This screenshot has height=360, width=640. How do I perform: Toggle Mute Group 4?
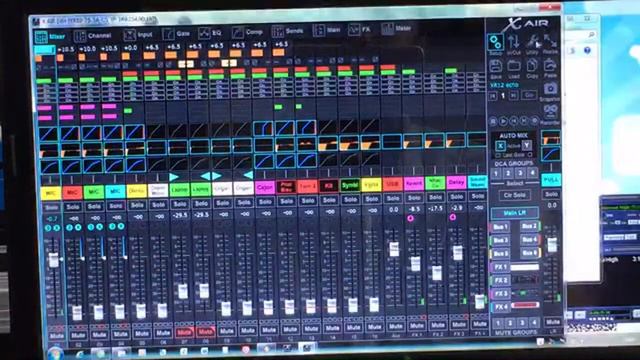[534, 323]
